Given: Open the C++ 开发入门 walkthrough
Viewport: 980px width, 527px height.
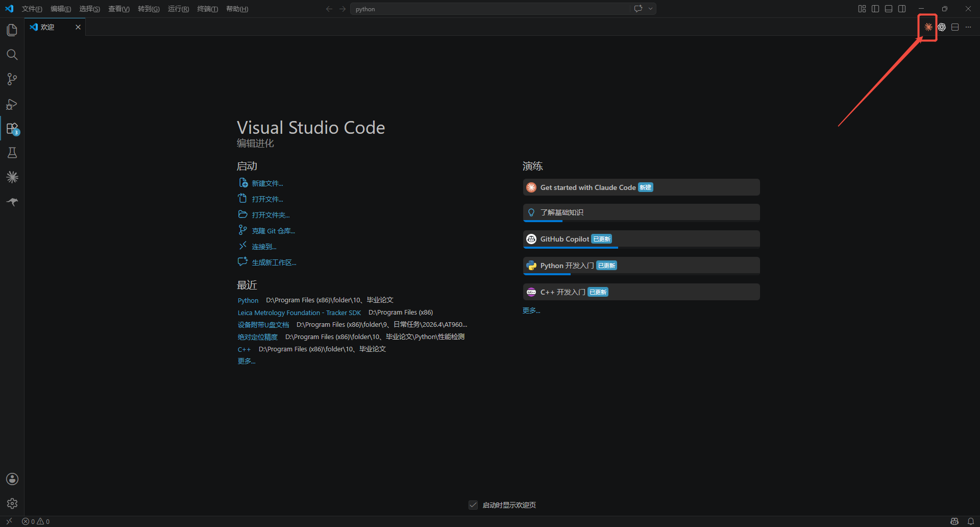Looking at the screenshot, I should coord(642,292).
